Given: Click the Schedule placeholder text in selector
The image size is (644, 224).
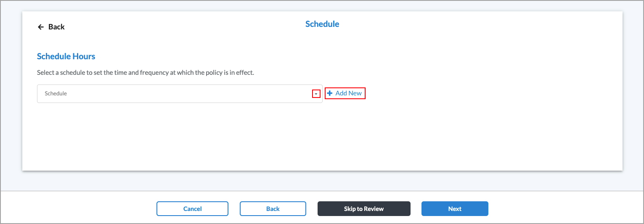Looking at the screenshot, I should pos(56,94).
